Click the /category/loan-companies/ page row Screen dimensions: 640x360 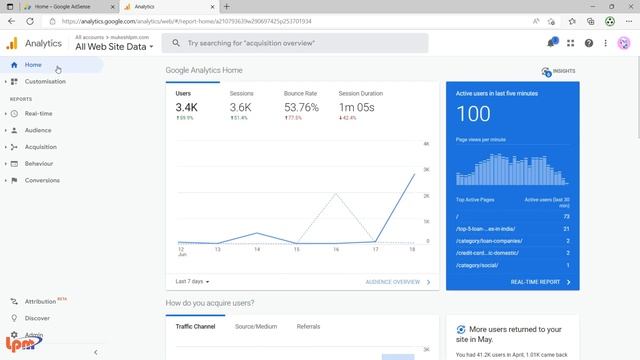tap(513, 241)
